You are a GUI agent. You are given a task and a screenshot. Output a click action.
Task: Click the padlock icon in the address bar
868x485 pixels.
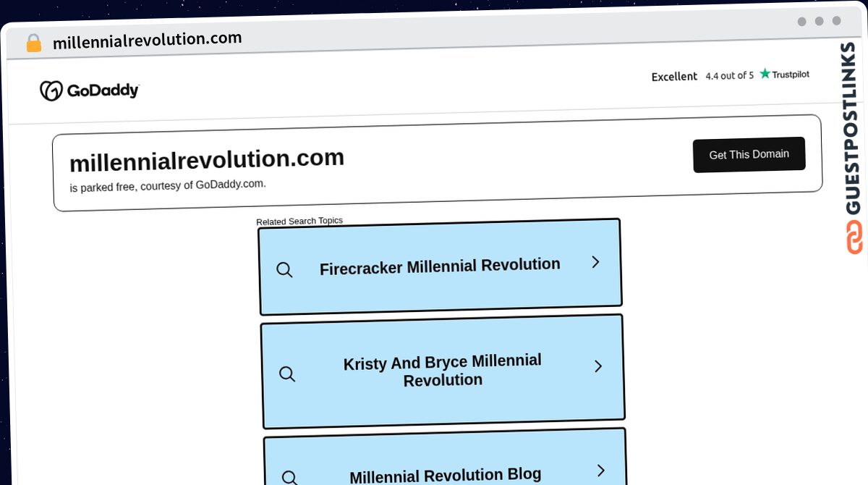(x=33, y=43)
